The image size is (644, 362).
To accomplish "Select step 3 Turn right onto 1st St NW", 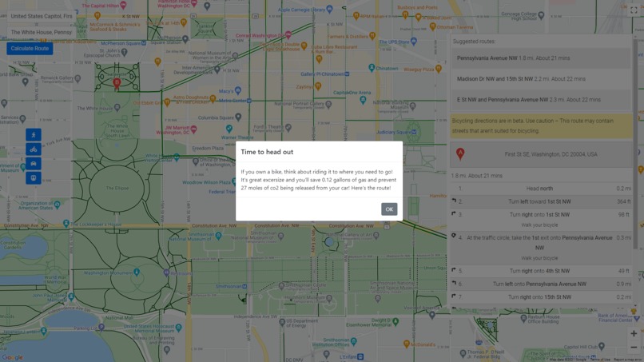I will point(541,220).
